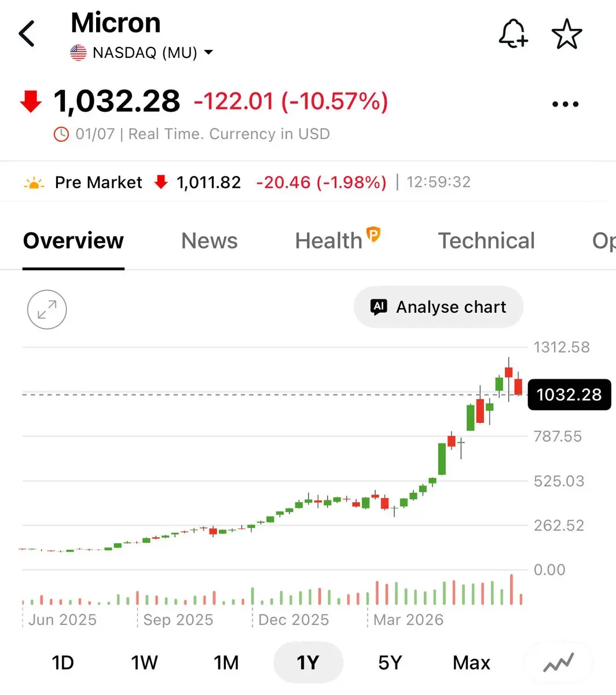Go back using the left arrow
616x695 pixels.
click(27, 34)
